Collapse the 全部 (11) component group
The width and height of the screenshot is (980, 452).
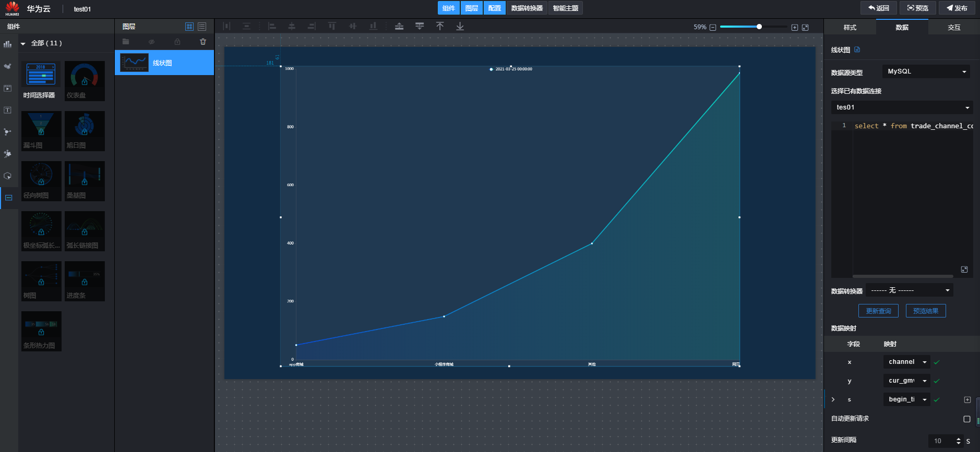point(23,44)
